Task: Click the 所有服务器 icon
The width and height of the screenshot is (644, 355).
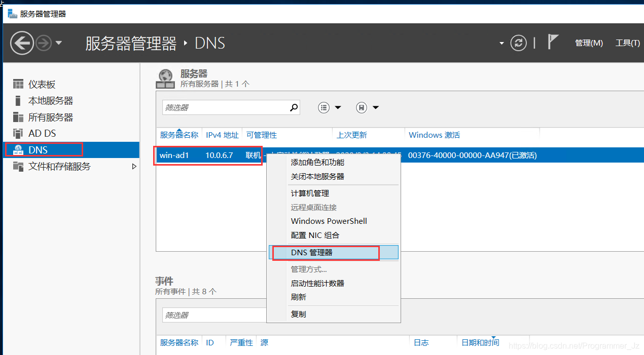Action: point(18,117)
